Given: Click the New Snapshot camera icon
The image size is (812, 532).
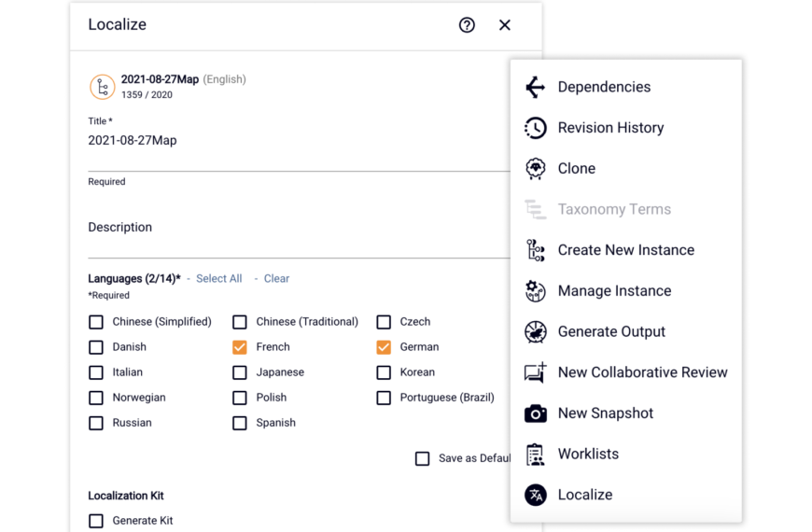Looking at the screenshot, I should 535,413.
